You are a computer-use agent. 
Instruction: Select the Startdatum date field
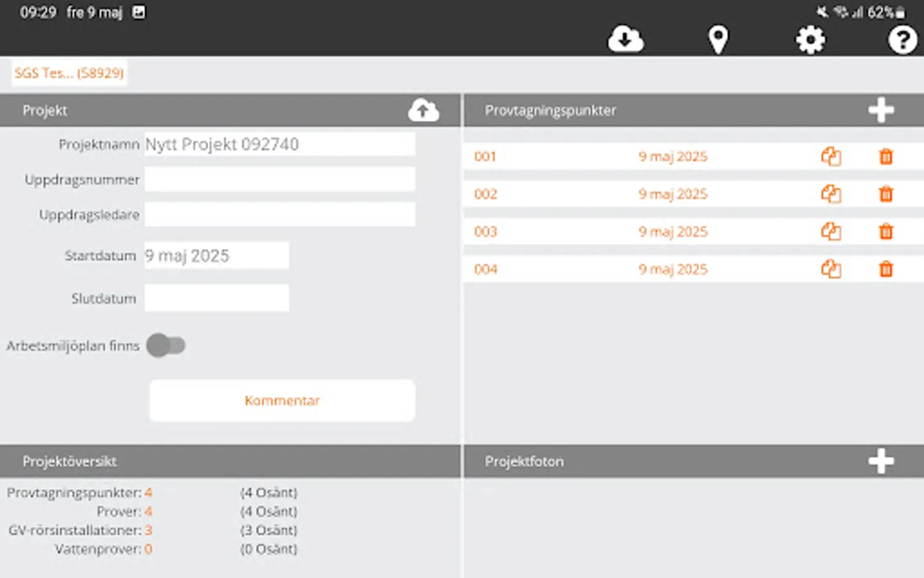coord(216,255)
